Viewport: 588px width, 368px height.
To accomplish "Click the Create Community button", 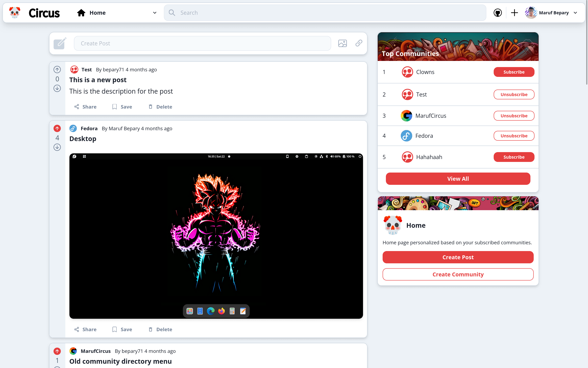I will 458,274.
